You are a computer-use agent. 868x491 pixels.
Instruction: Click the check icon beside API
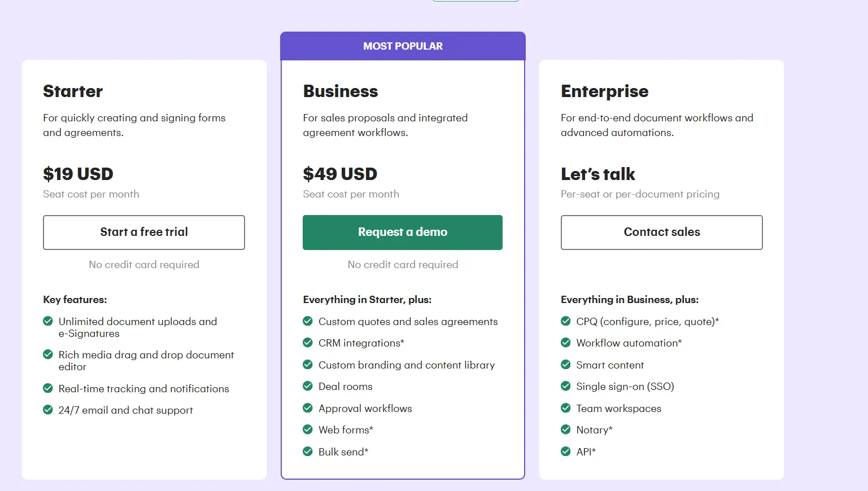point(566,451)
